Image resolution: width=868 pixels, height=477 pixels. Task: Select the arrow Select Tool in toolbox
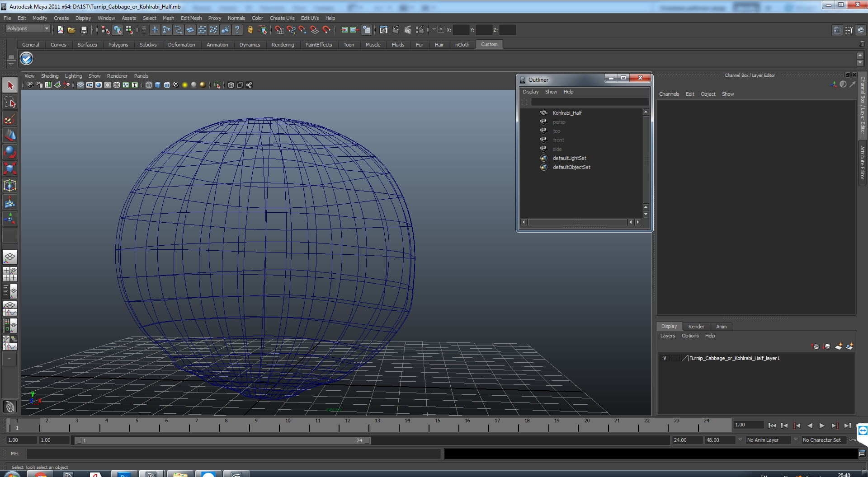coord(10,85)
